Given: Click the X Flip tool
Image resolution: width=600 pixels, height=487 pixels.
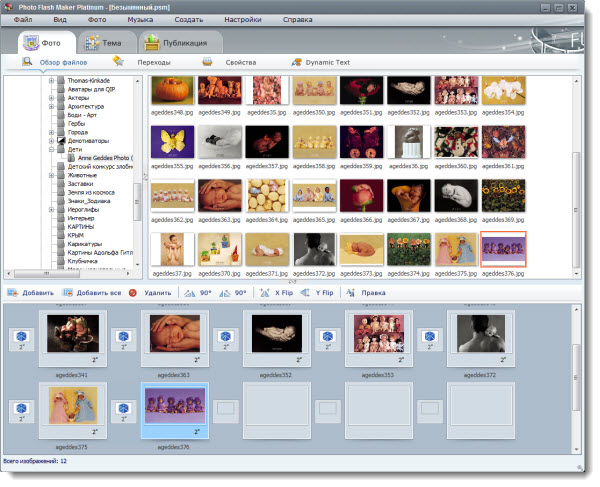Looking at the screenshot, I should [279, 293].
